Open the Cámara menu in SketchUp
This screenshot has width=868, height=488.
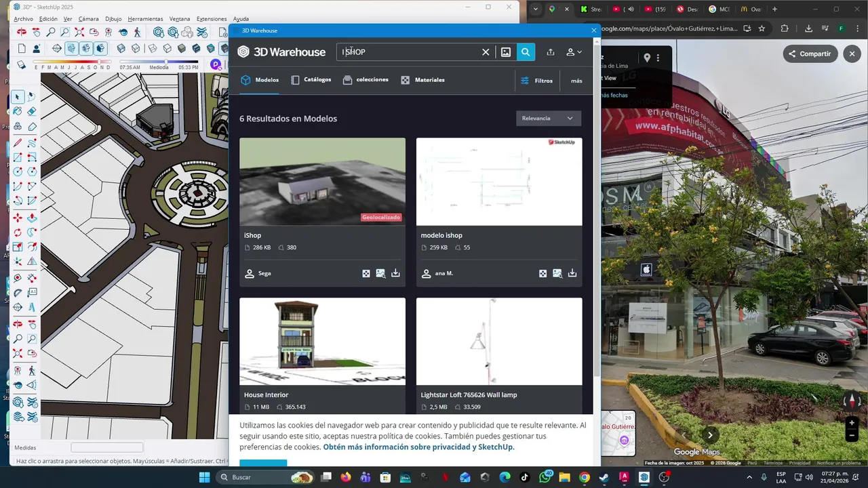pyautogui.click(x=89, y=19)
